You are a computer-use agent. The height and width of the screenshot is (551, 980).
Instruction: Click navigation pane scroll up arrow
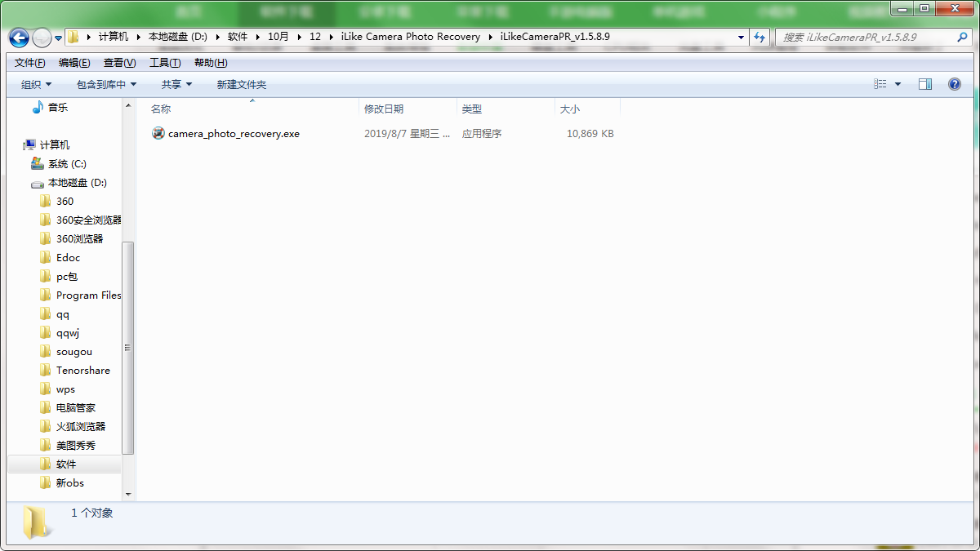click(128, 105)
